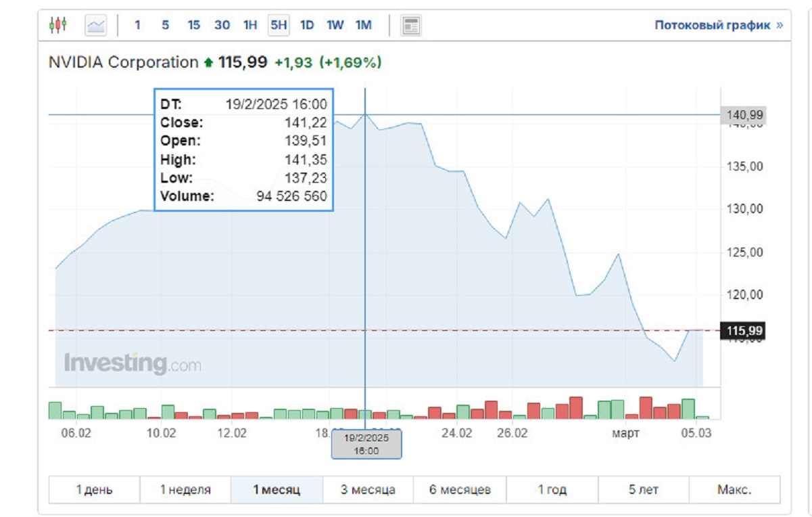This screenshot has height=517, width=812.
Task: Switch interval to 1H
Action: [250, 26]
